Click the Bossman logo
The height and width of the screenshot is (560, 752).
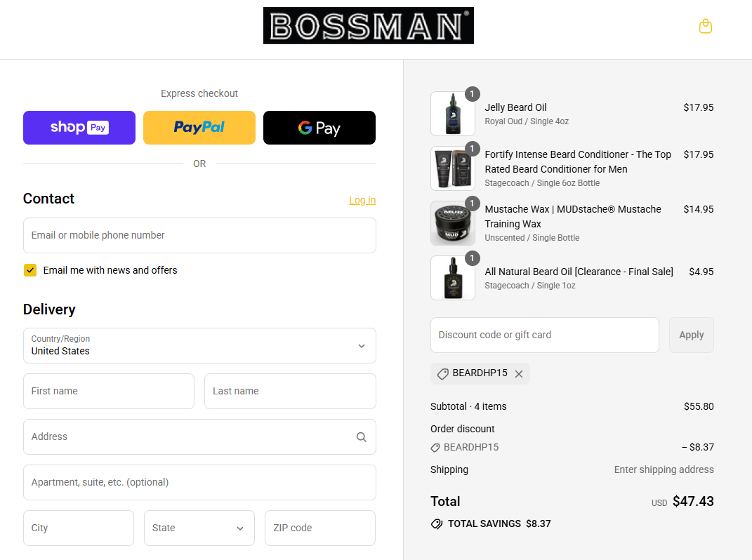369,25
